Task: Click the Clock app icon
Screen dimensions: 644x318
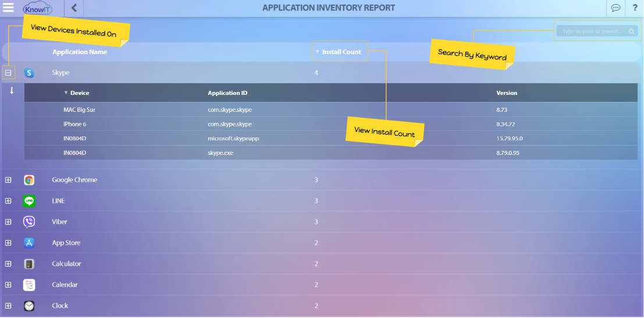Action: point(29,306)
